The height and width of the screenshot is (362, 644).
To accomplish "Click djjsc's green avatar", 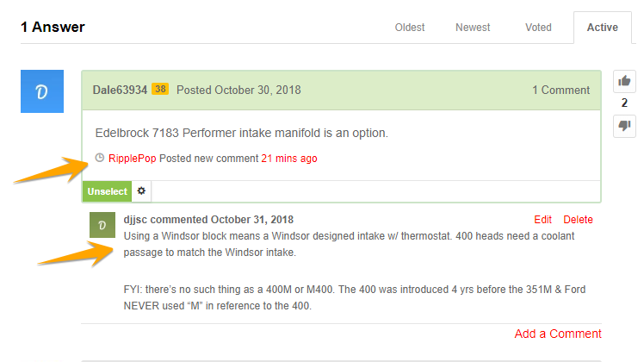I will [x=102, y=225].
